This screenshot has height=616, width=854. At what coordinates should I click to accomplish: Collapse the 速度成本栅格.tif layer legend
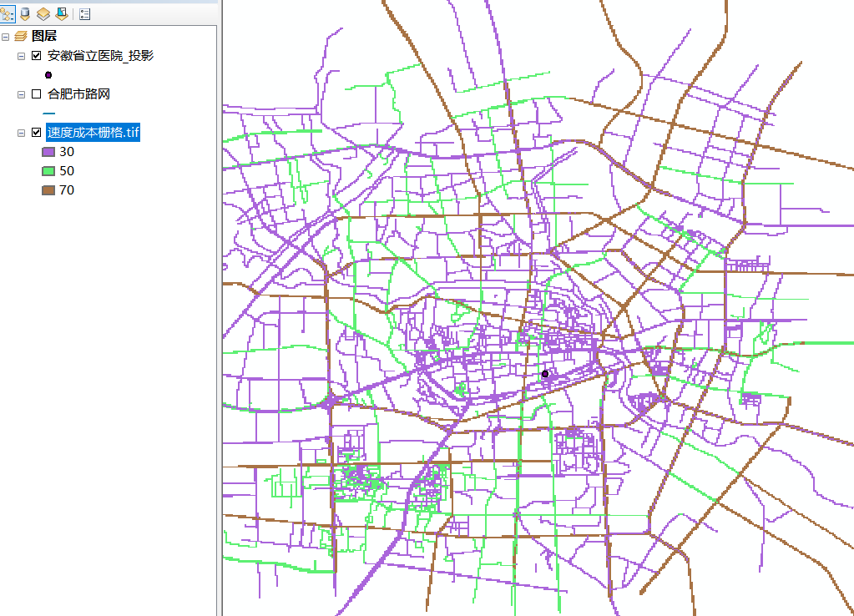point(21,133)
